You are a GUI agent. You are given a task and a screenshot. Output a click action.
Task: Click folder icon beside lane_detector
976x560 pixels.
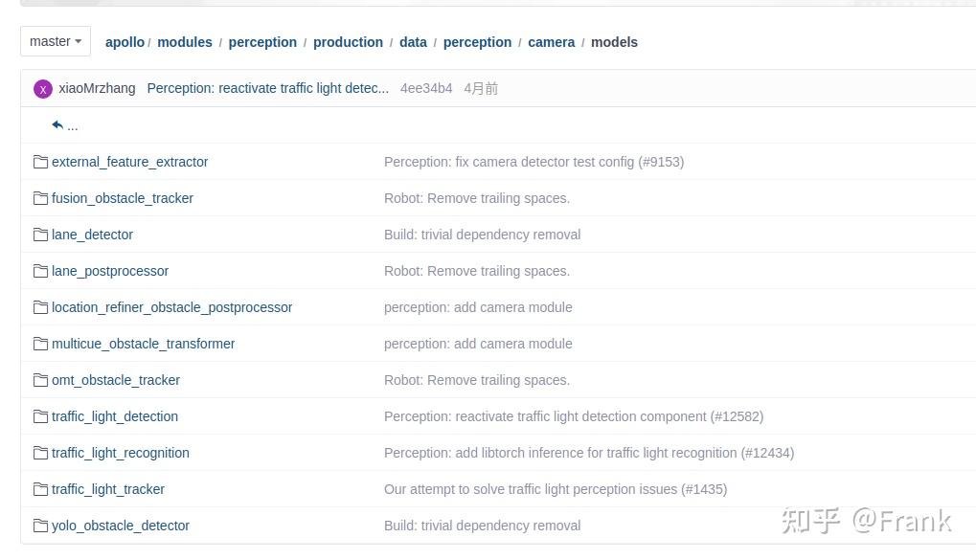[x=40, y=235]
